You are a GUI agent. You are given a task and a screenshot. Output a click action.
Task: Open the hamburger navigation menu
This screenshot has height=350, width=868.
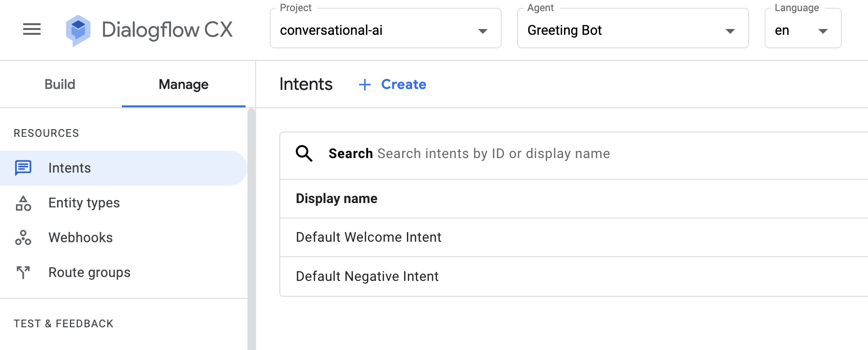[x=32, y=29]
